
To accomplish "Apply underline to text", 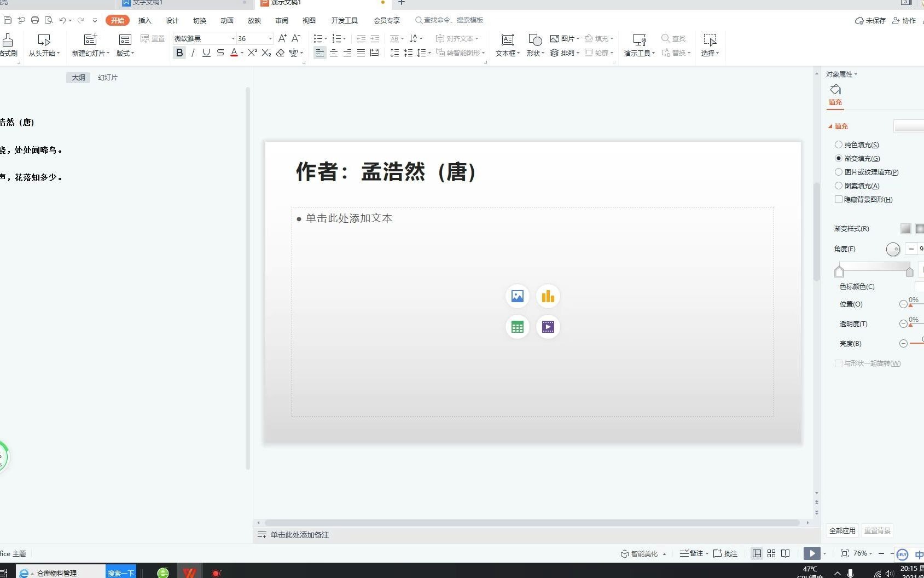I will pos(206,53).
